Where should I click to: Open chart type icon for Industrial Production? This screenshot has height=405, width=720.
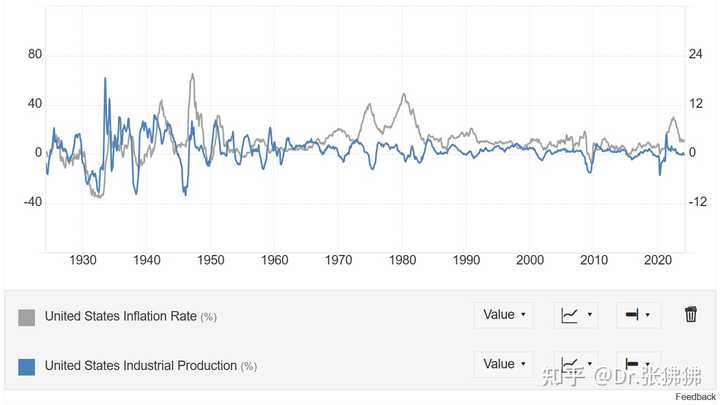click(570, 364)
